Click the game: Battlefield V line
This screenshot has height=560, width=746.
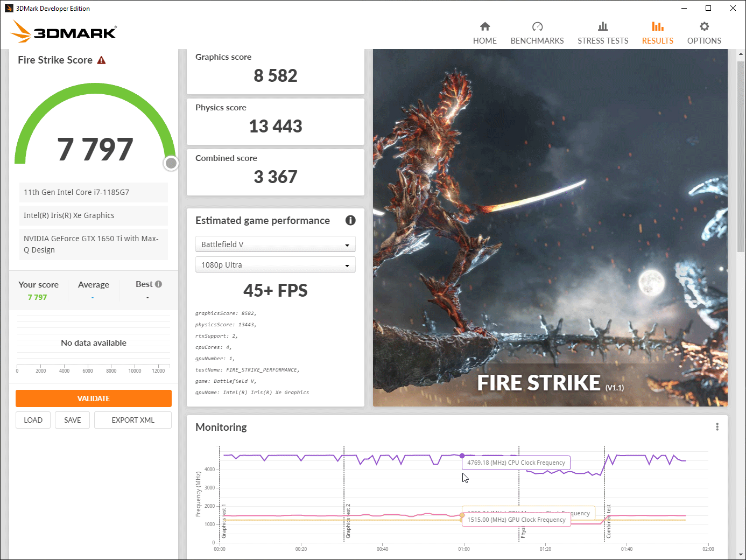tap(226, 381)
